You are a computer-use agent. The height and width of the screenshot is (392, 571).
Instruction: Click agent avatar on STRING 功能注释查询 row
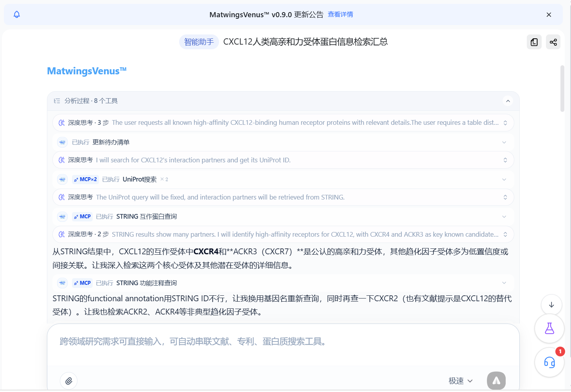click(63, 283)
